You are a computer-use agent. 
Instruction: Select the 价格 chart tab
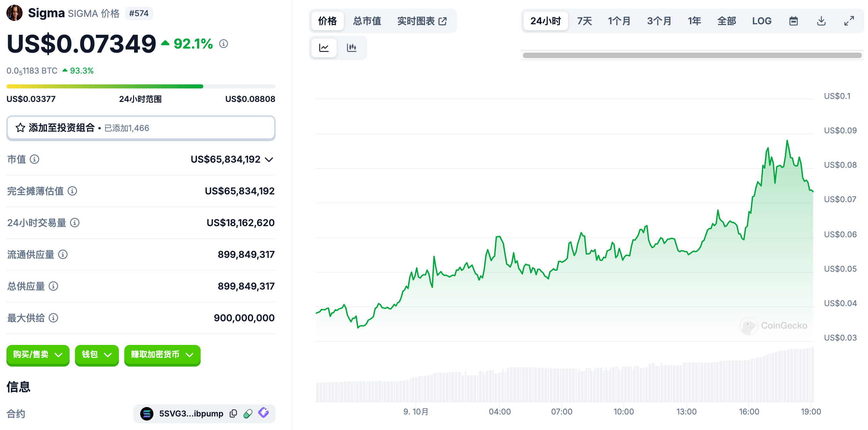[x=327, y=21]
